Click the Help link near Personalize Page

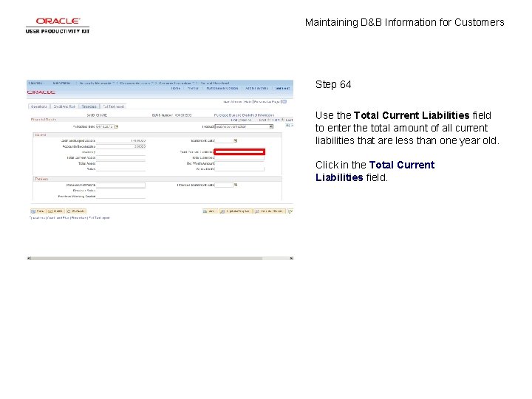click(x=248, y=102)
